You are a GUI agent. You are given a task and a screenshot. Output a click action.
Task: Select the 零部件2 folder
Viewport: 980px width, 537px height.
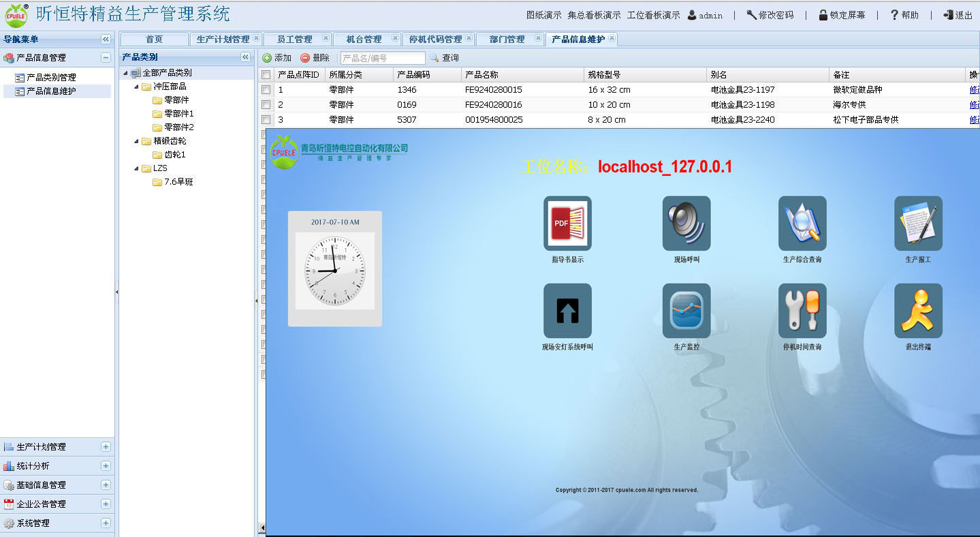click(x=178, y=127)
